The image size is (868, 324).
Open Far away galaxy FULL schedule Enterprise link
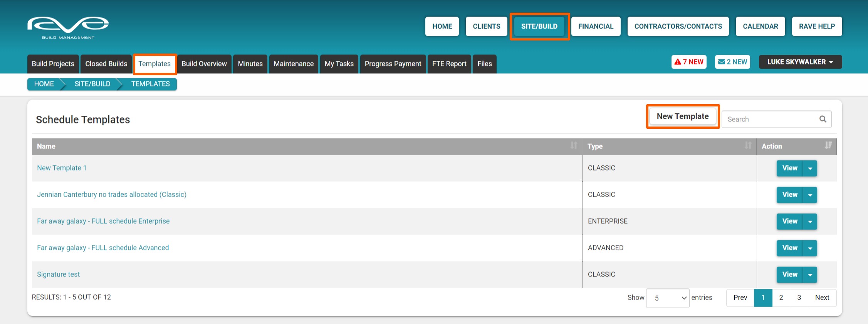(x=103, y=221)
